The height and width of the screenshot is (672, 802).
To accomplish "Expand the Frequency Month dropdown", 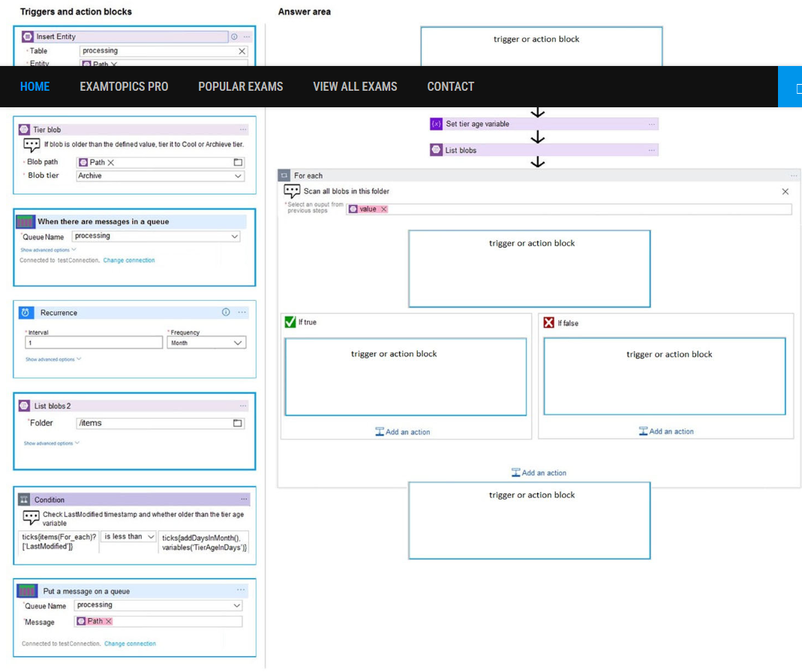I will (x=237, y=343).
